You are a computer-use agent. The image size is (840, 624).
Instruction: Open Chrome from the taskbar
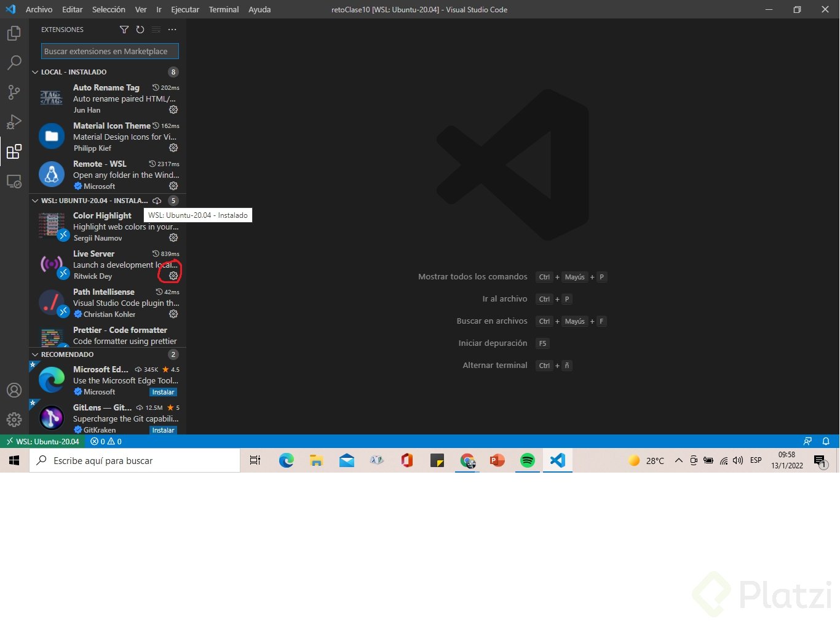[x=467, y=460]
